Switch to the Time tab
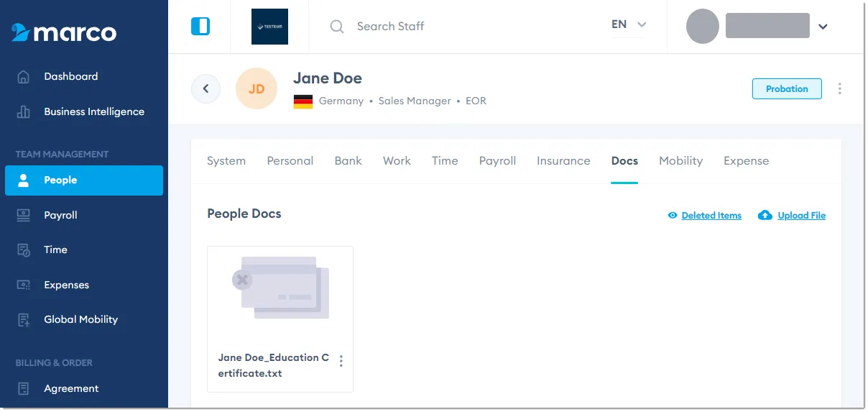This screenshot has height=412, width=868. coord(445,161)
